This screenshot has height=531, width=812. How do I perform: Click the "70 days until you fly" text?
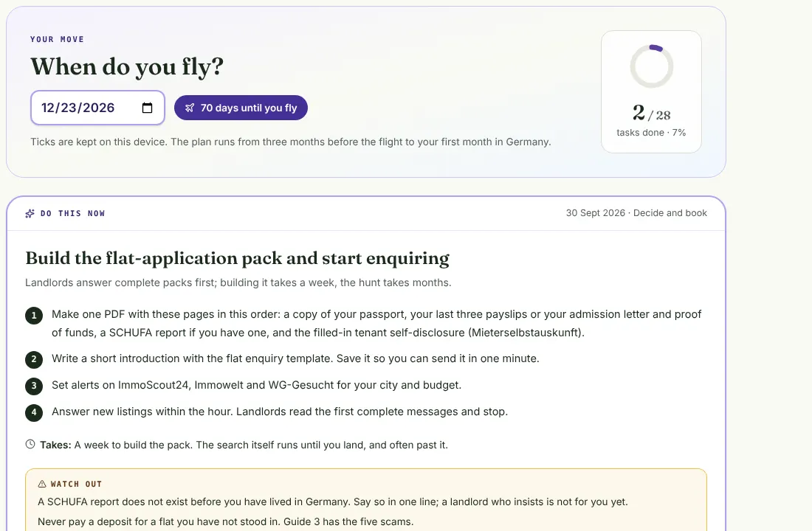click(249, 108)
